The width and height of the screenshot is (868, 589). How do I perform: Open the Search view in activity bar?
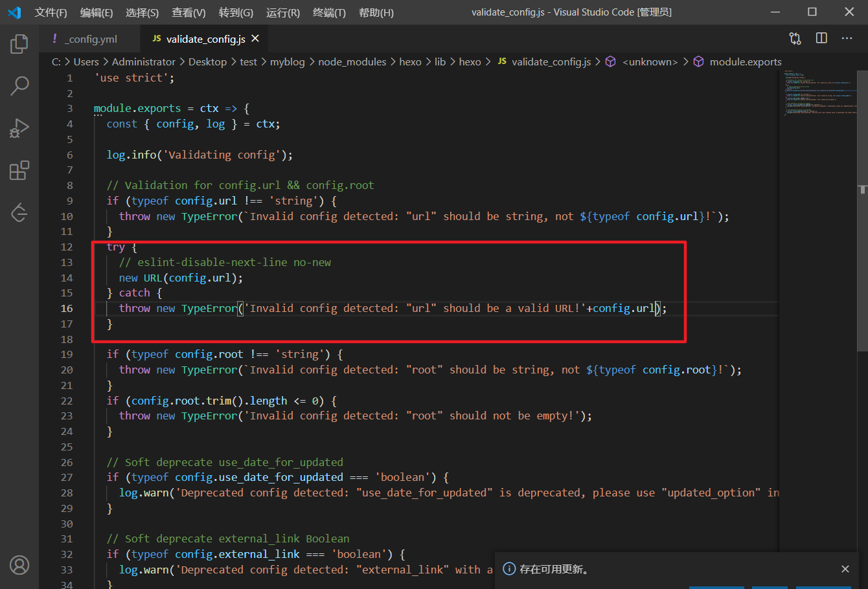[19, 85]
